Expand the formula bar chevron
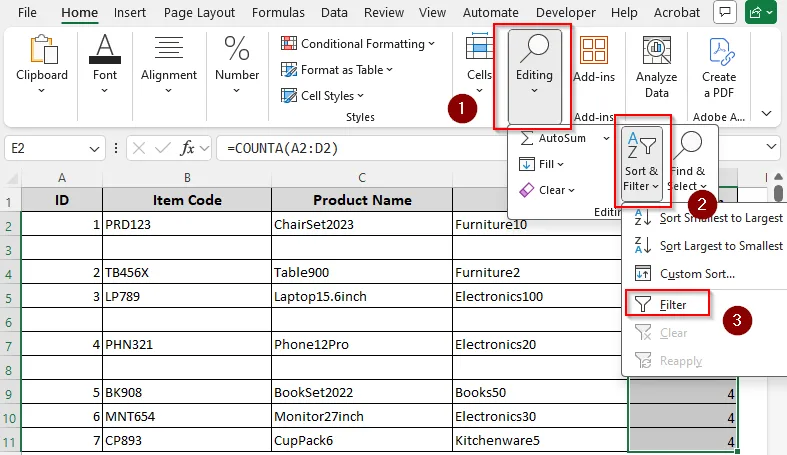Image resolution: width=787 pixels, height=455 pixels. (771, 147)
